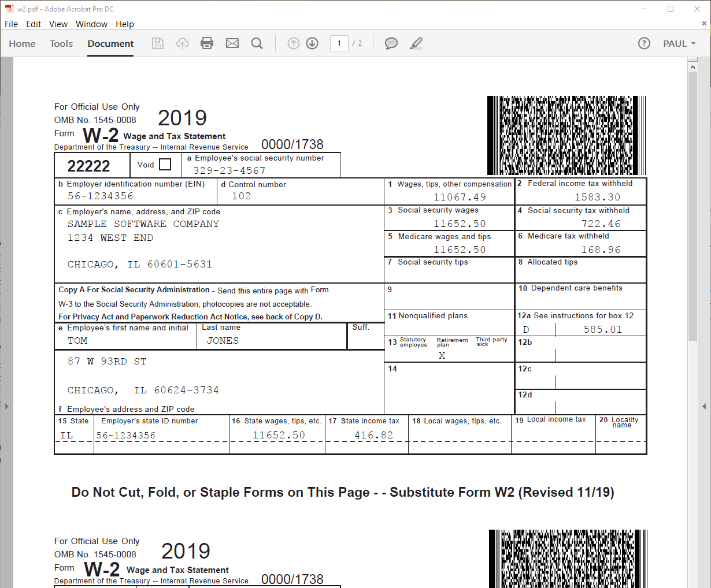This screenshot has height=588, width=711.
Task: Open the View menu
Action: pyautogui.click(x=58, y=24)
